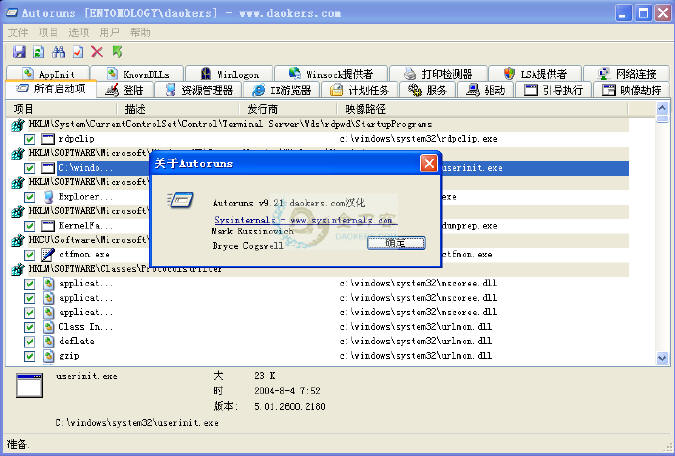
Task: Click the green Jump To arrow icon
Action: click(x=117, y=52)
